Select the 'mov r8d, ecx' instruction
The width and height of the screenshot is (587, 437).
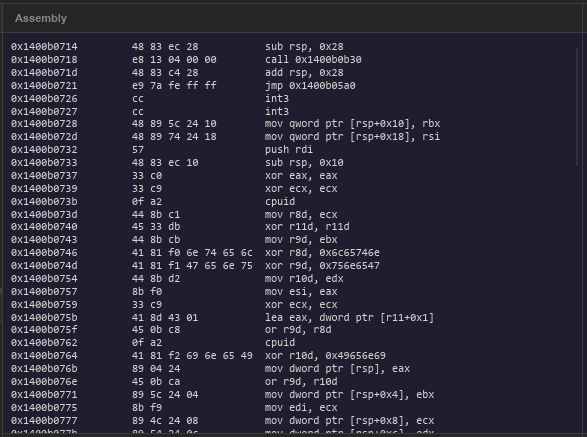pyautogui.click(x=301, y=215)
